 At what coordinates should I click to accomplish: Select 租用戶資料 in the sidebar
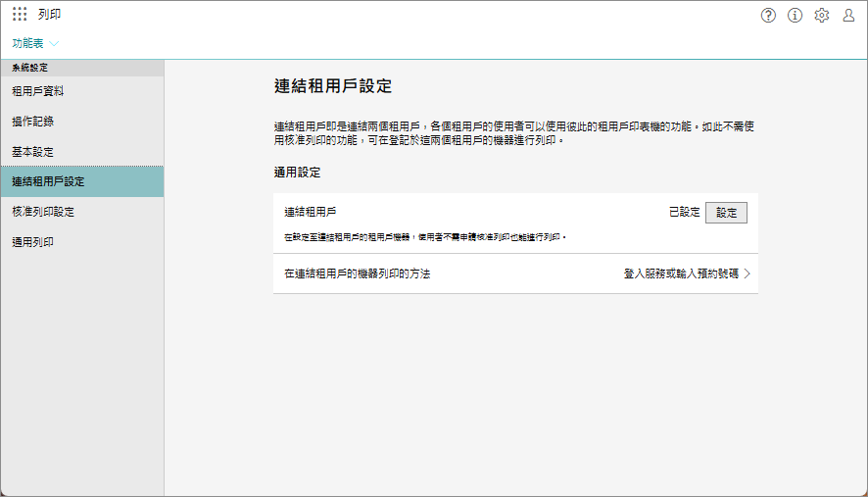pyautogui.click(x=38, y=91)
